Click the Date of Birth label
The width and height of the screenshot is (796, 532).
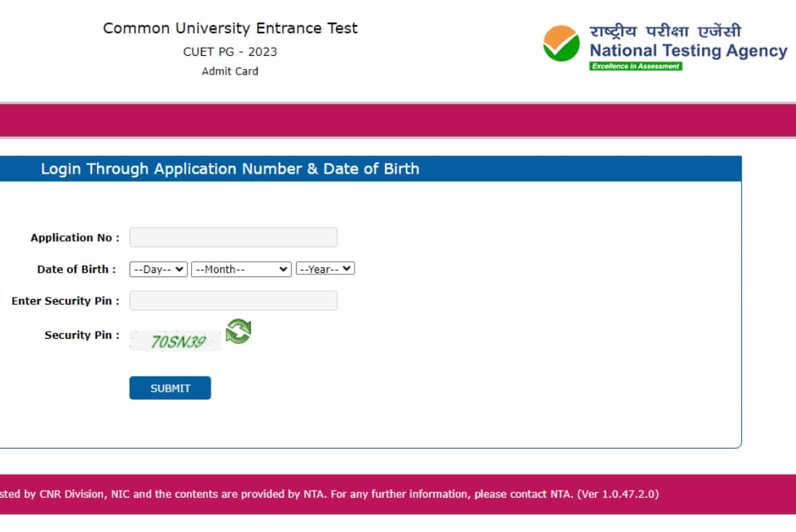pos(77,269)
